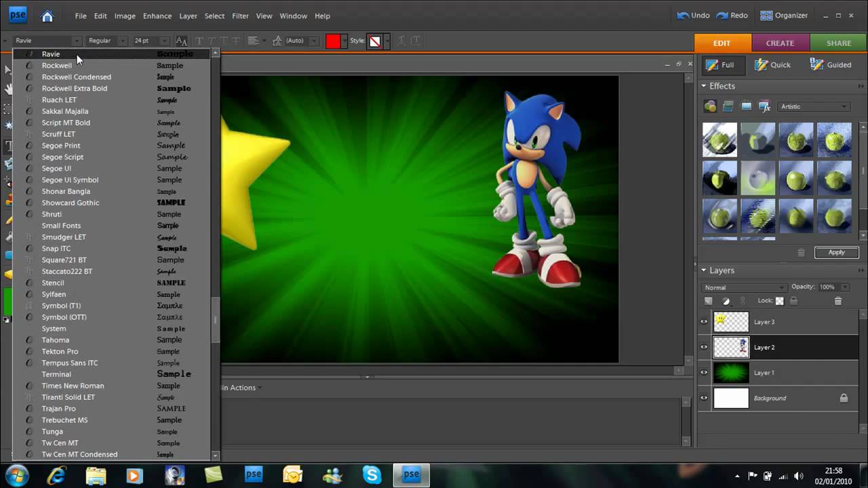Screen dimensions: 868x488
Task: Click the volume icon in system tray
Action: 799,476
